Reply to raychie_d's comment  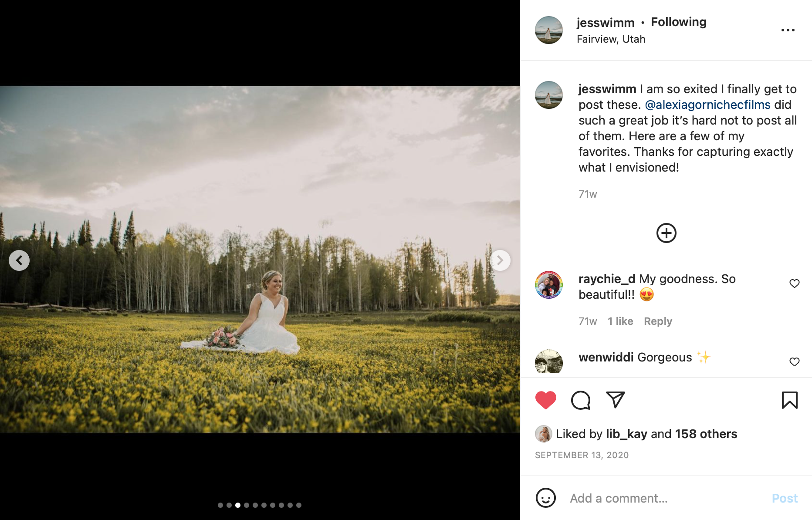point(658,321)
